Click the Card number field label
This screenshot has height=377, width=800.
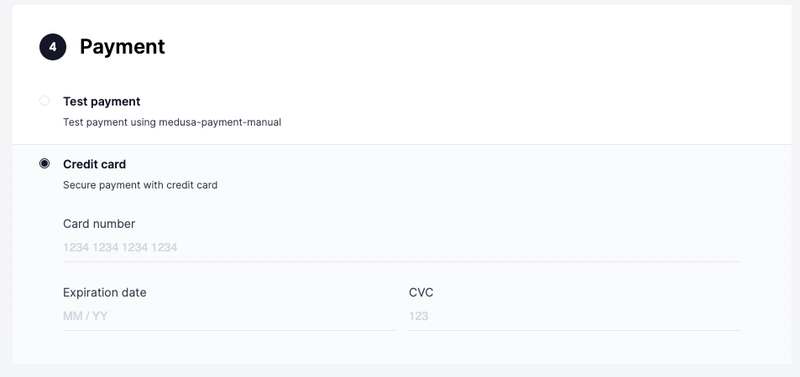99,224
